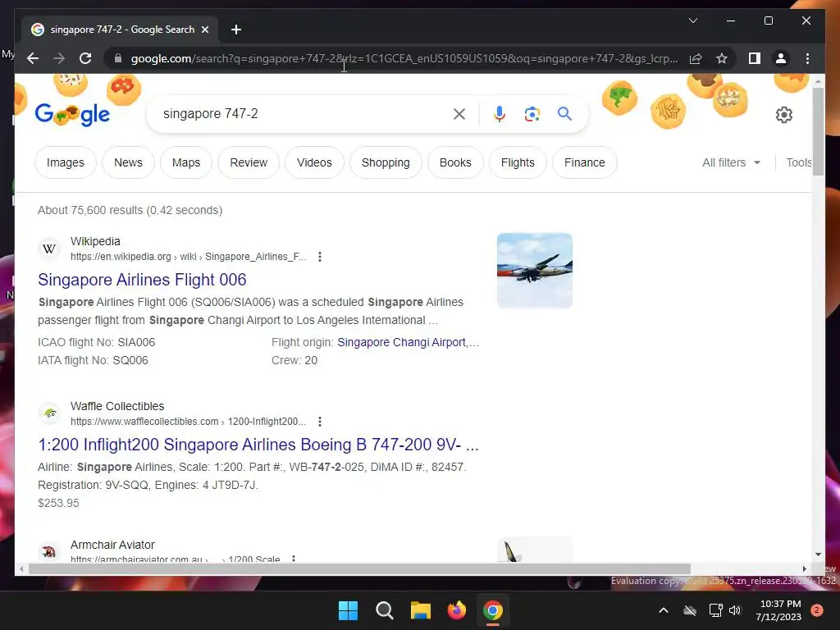Image resolution: width=840 pixels, height=630 pixels.
Task: Select the Images filter
Action: pos(66,162)
